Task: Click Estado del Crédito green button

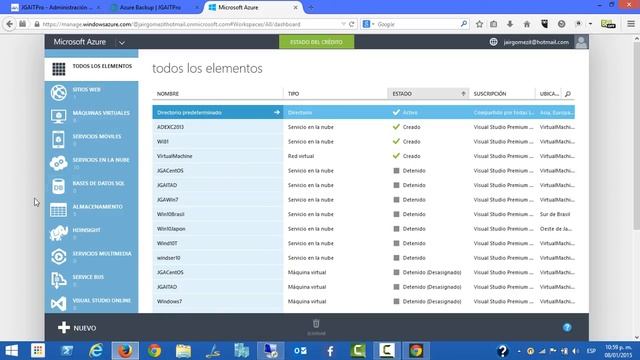Action: [x=316, y=42]
